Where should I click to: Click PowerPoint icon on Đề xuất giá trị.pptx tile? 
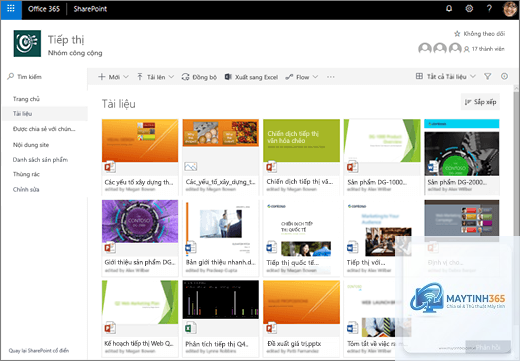(271, 328)
